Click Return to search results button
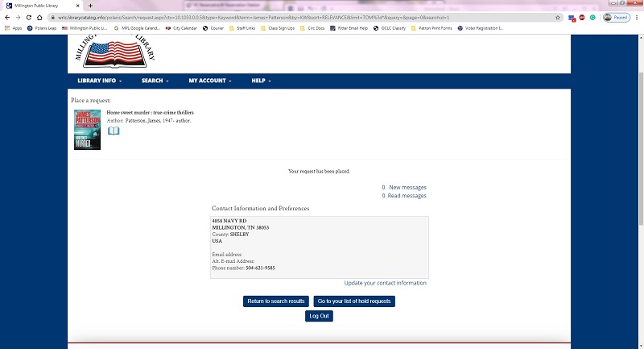644x349 pixels. [x=276, y=301]
